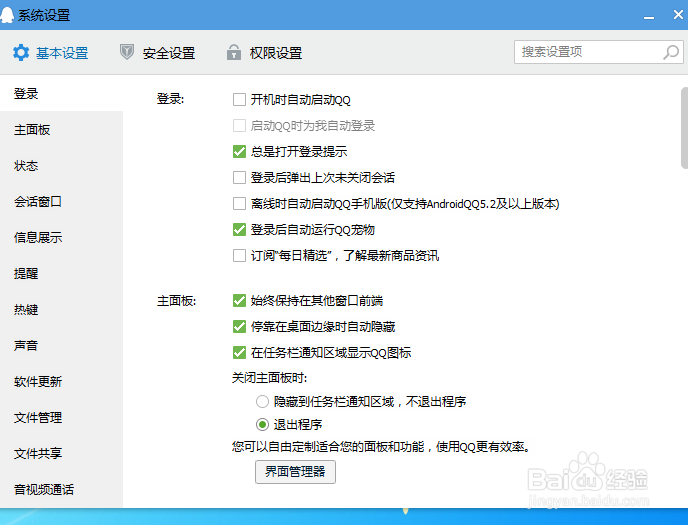Screen dimensions: 688x525
Task: Uncheck 总是打开登录提示
Action: tap(239, 152)
